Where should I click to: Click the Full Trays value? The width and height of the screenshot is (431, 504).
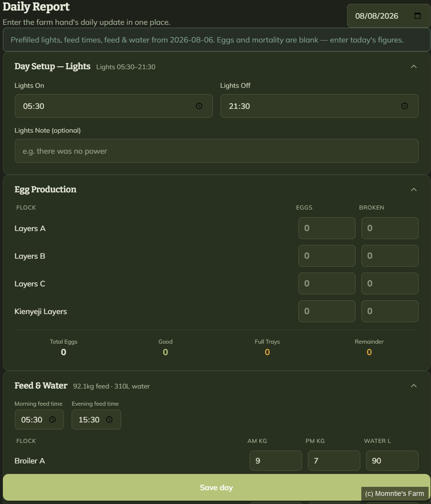click(x=267, y=352)
